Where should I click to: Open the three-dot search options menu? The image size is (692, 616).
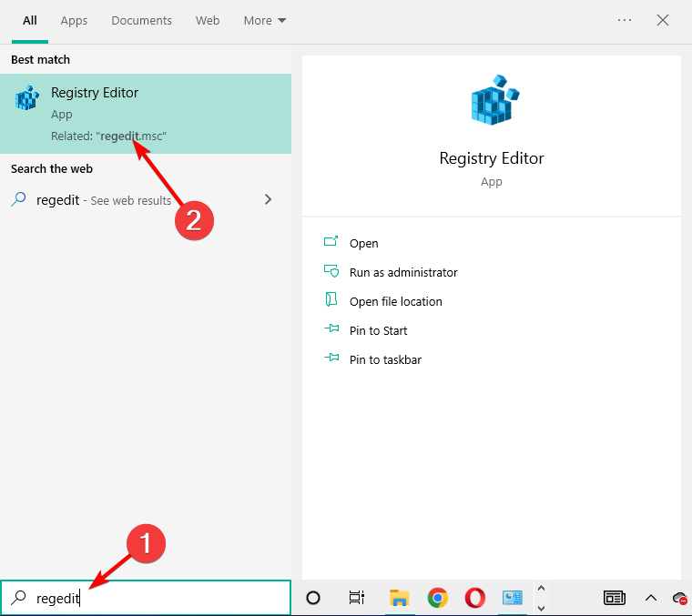click(x=625, y=20)
